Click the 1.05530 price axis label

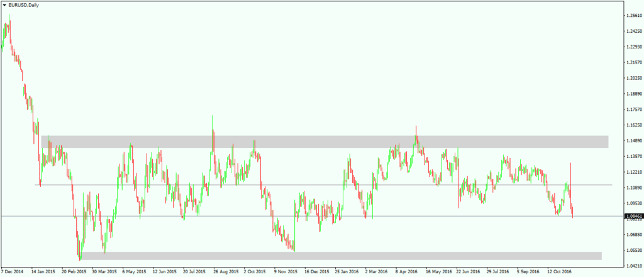point(633,251)
